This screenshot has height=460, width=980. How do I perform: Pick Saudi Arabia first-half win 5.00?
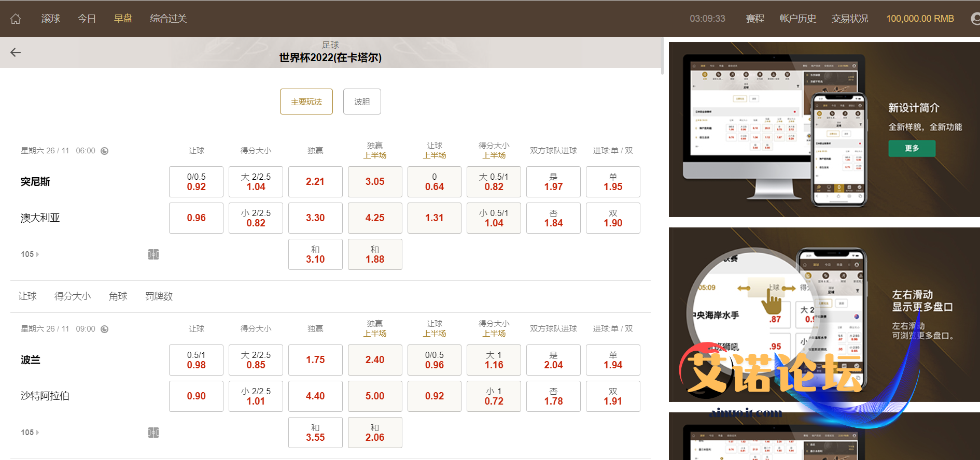pyautogui.click(x=375, y=396)
